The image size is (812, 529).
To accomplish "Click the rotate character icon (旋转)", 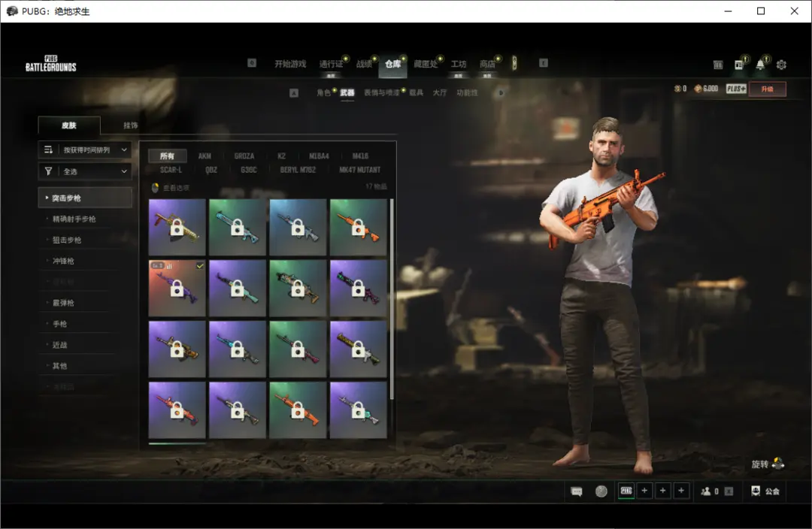I will coord(777,464).
